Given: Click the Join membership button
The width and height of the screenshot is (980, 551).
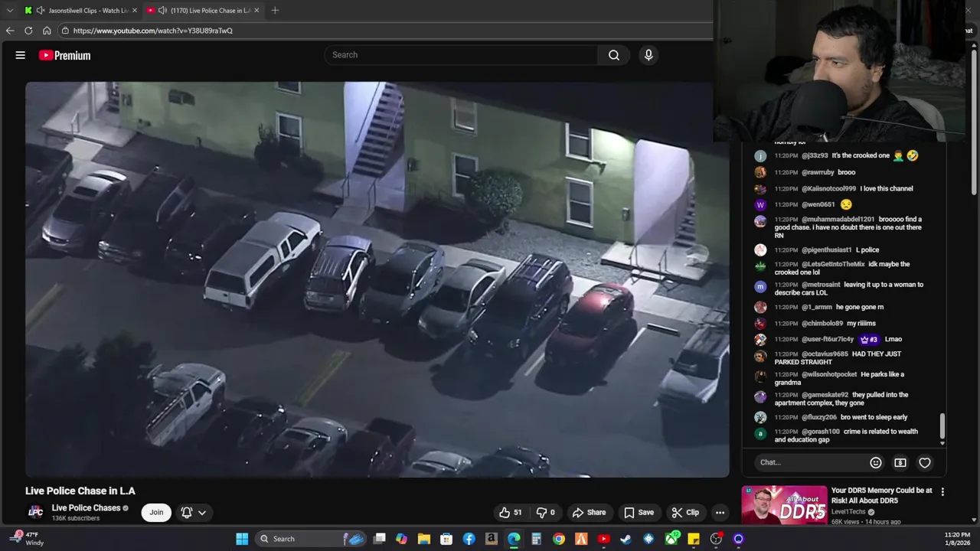Looking at the screenshot, I should 156,513.
